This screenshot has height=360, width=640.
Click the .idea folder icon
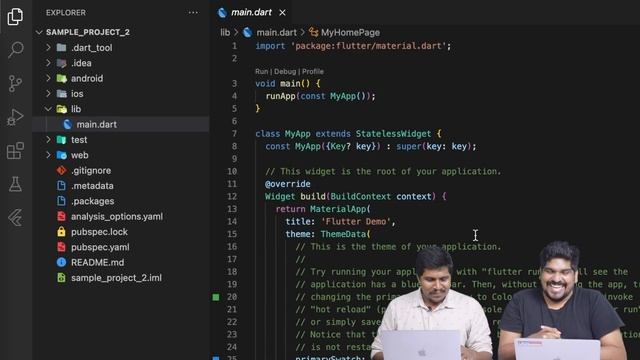(62, 63)
